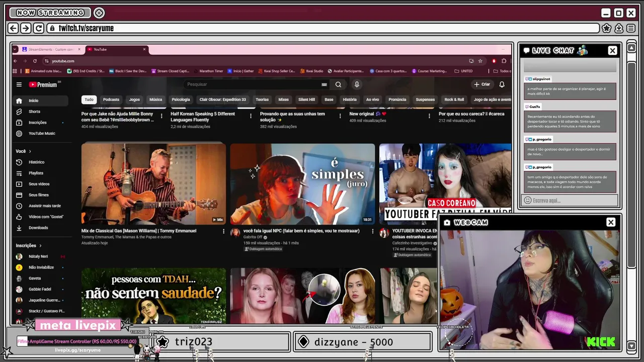Open the Criar create menu button
644x362 pixels.
click(482, 84)
